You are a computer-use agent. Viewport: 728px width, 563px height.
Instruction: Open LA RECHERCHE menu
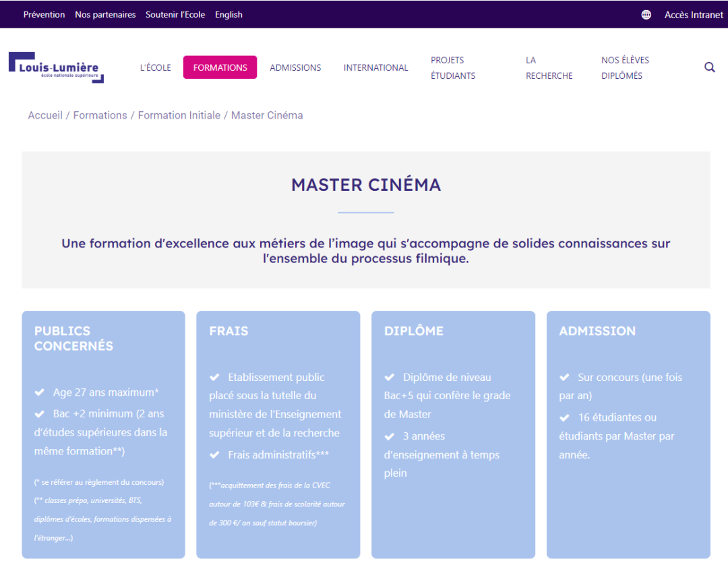[x=549, y=68]
